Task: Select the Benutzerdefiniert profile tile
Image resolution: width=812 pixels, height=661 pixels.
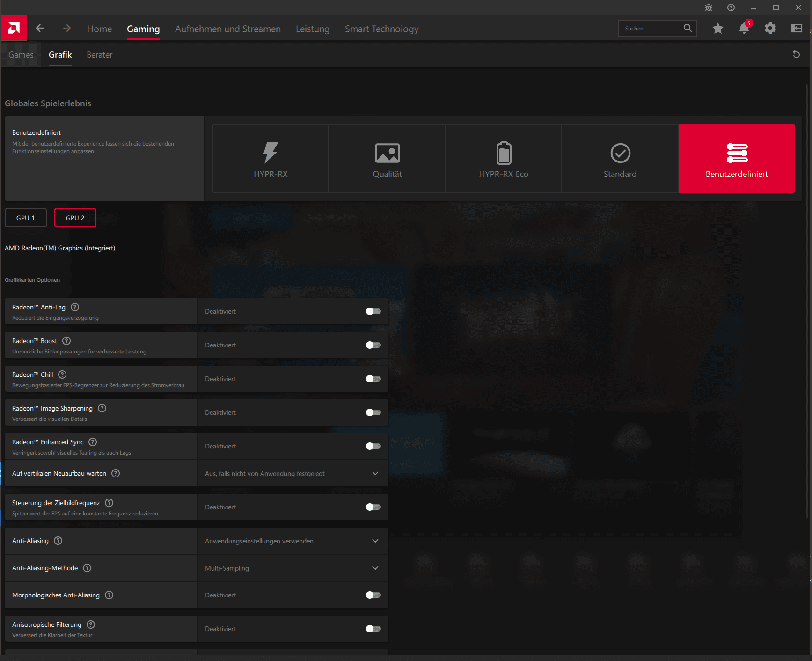Action: click(x=737, y=159)
